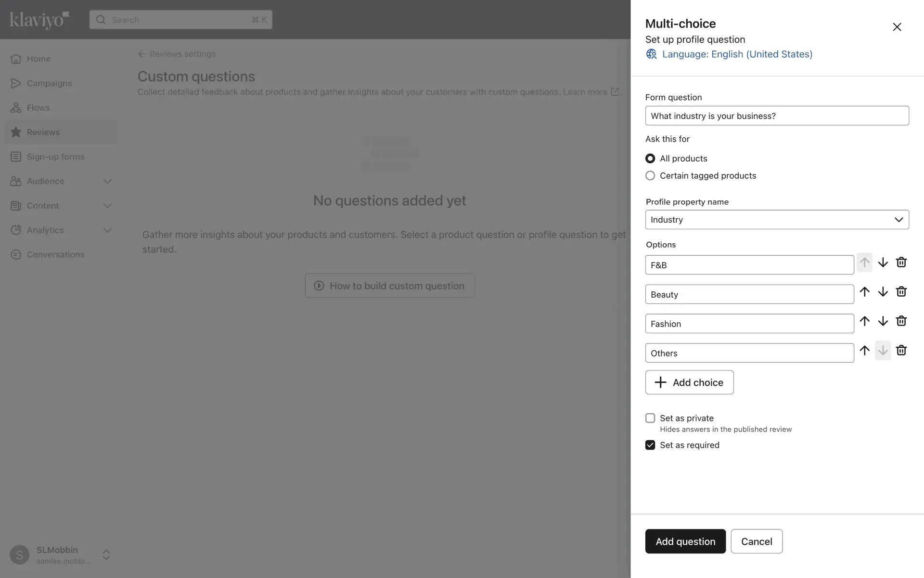Remove the Fashion option using trash icon
This screenshot has height=578, width=924.
(x=901, y=321)
